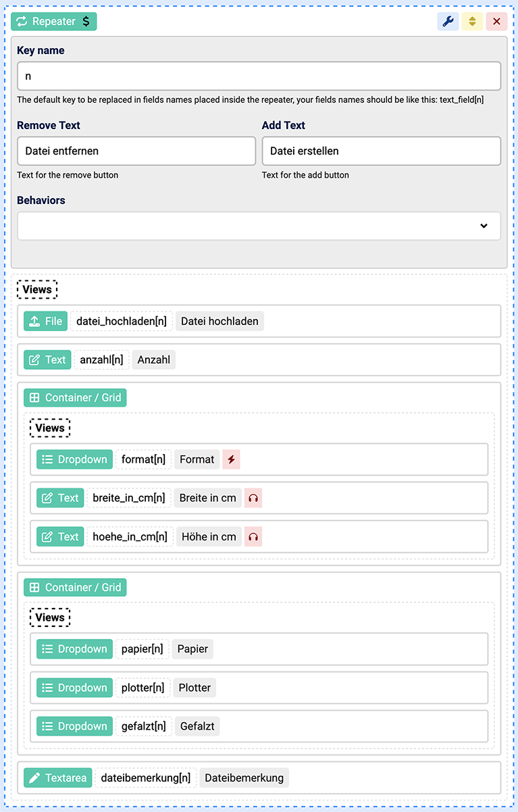
Task: Click the Views label at top of repeater
Action: click(37, 290)
